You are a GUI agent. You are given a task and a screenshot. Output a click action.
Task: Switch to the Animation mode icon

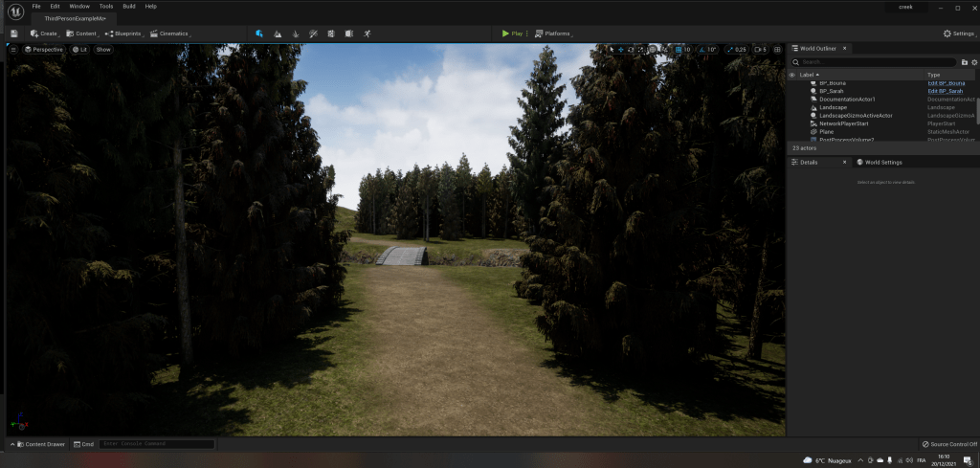(x=367, y=33)
